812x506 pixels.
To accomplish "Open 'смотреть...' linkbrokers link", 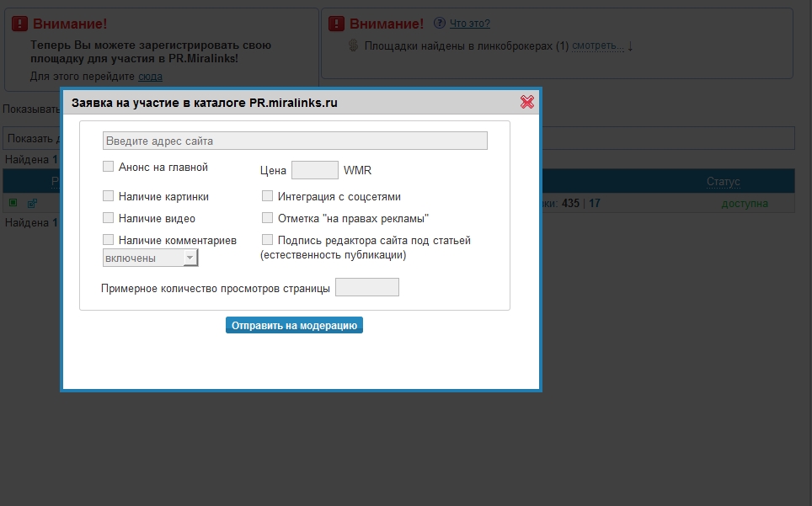I will click(597, 45).
